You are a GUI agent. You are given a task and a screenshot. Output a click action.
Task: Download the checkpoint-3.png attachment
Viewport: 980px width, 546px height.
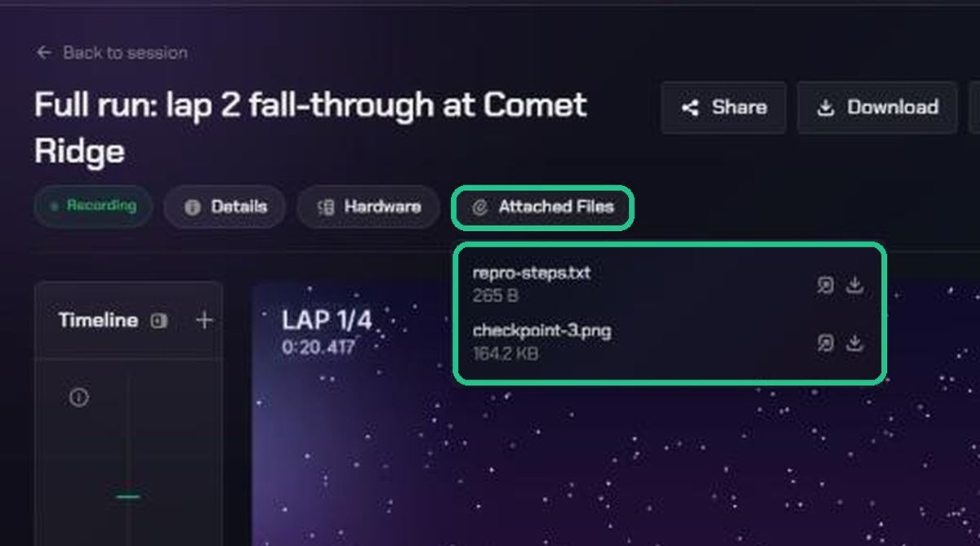pos(854,344)
